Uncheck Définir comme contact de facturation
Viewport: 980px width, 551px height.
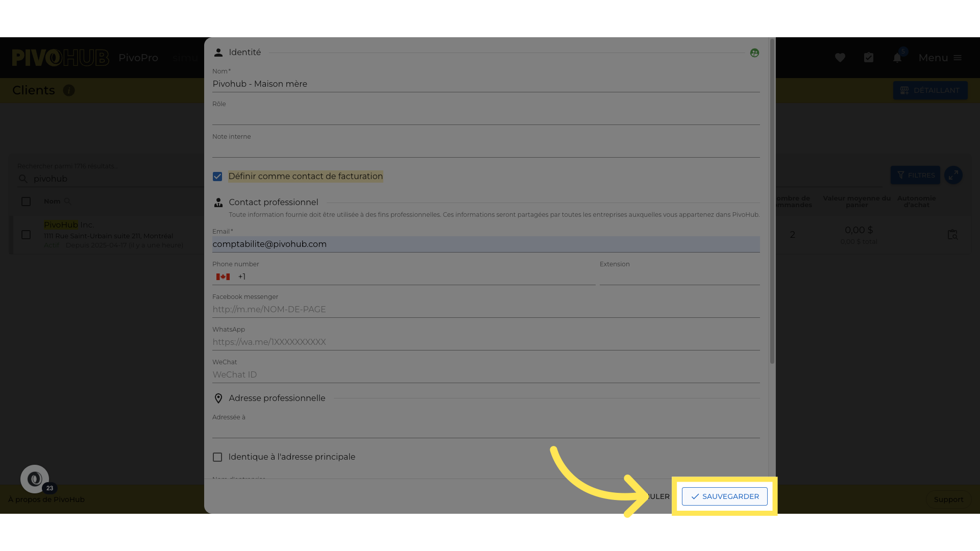217,177
